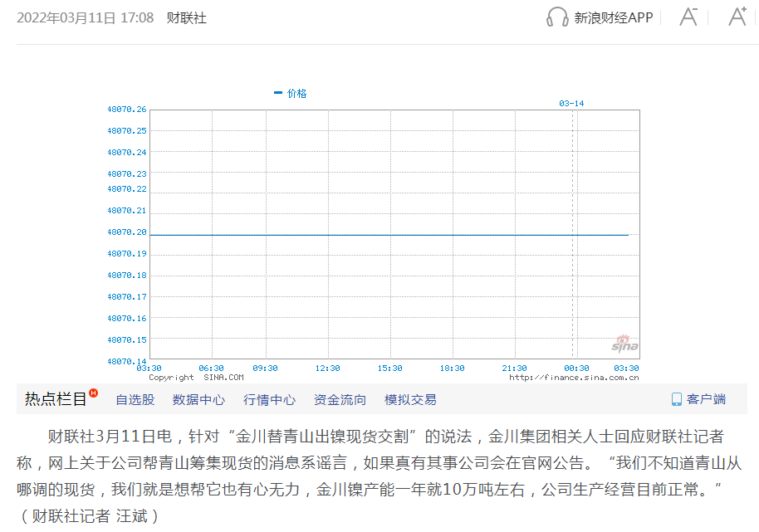The image size is (759, 532).
Task: Open 自选股 tab
Action: coord(135,400)
